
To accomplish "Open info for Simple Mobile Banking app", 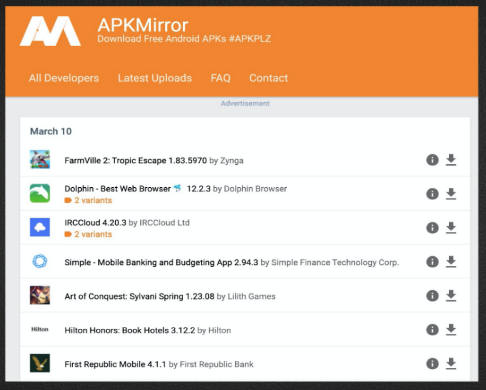I will 432,262.
